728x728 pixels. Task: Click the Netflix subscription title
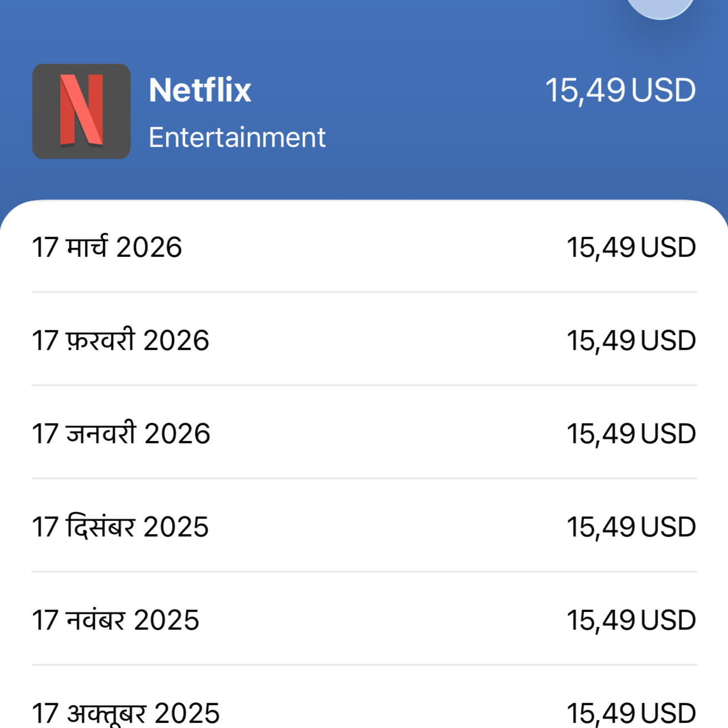point(200,90)
